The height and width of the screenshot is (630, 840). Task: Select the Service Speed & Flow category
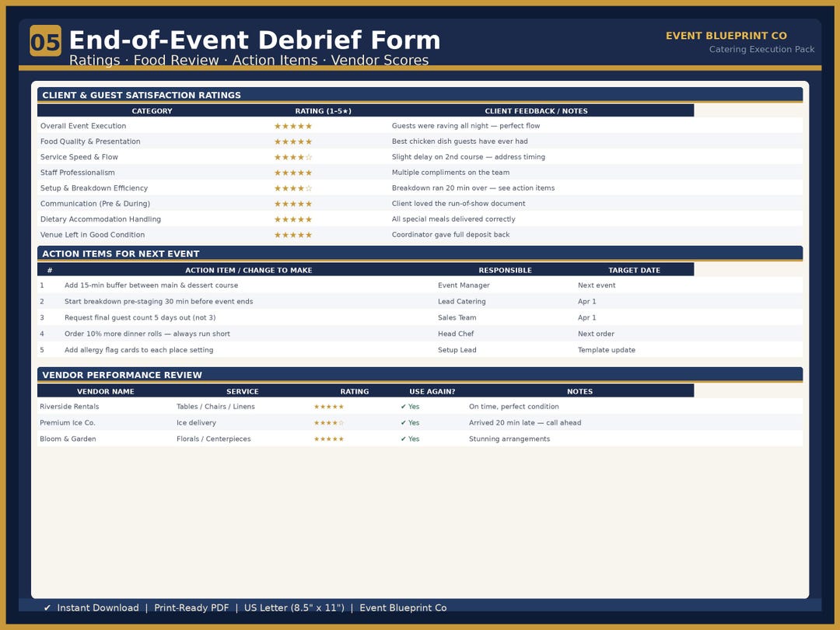(79, 157)
